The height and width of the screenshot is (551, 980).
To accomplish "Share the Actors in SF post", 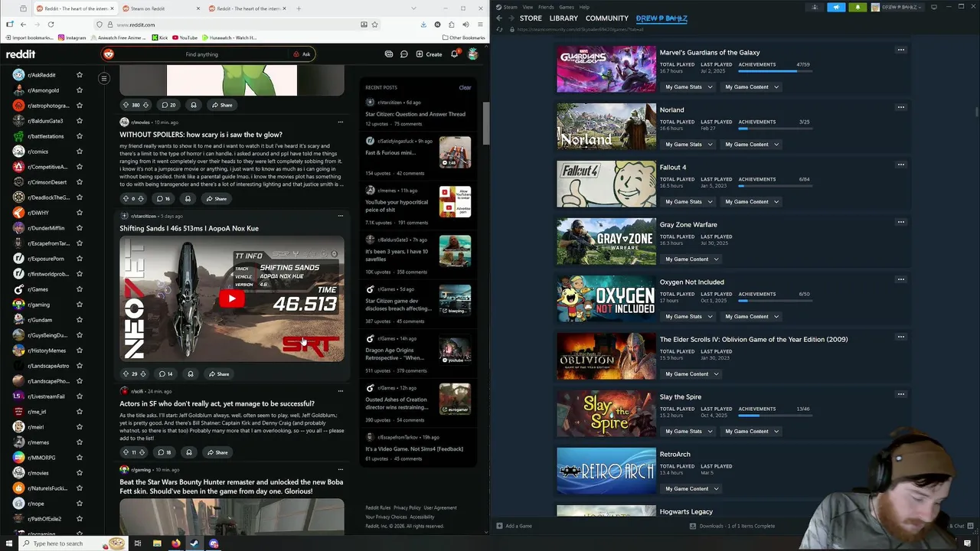I will pos(218,452).
